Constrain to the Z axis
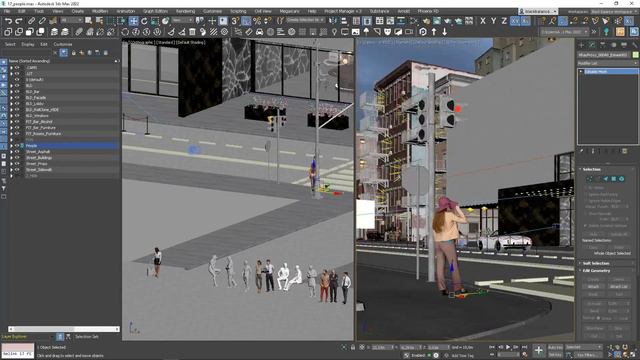 coord(504,21)
